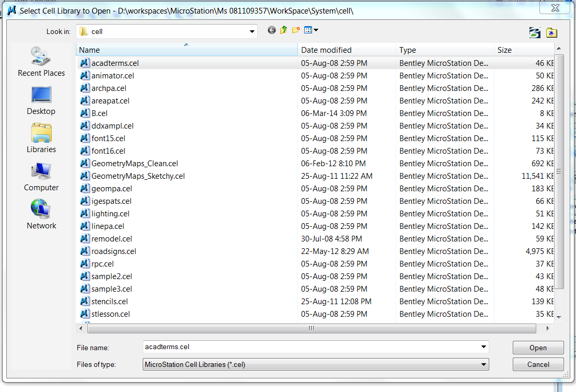Screen dimensions: 576x392
Task: Open the directory history icon
Action: [535, 33]
